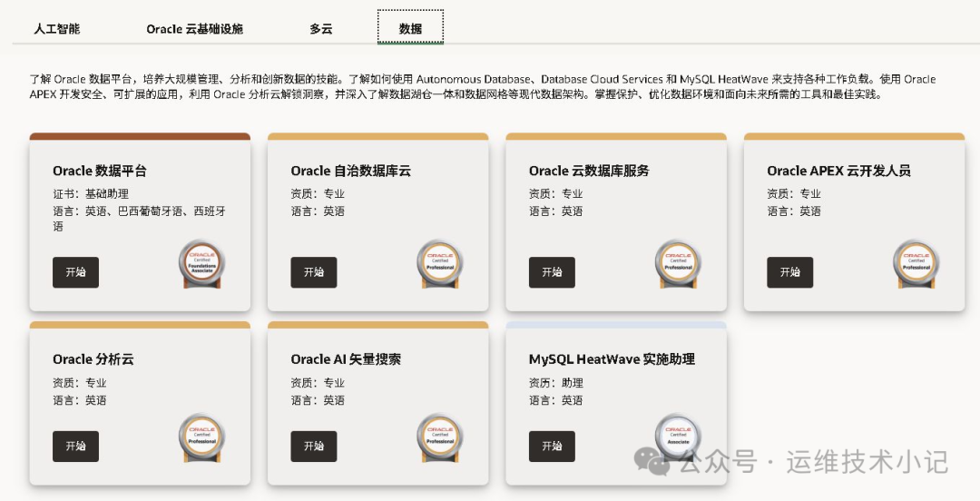Viewport: 980px width, 501px height.
Task: Click 开始 on Oracle 分析云 card
Action: coord(75,446)
